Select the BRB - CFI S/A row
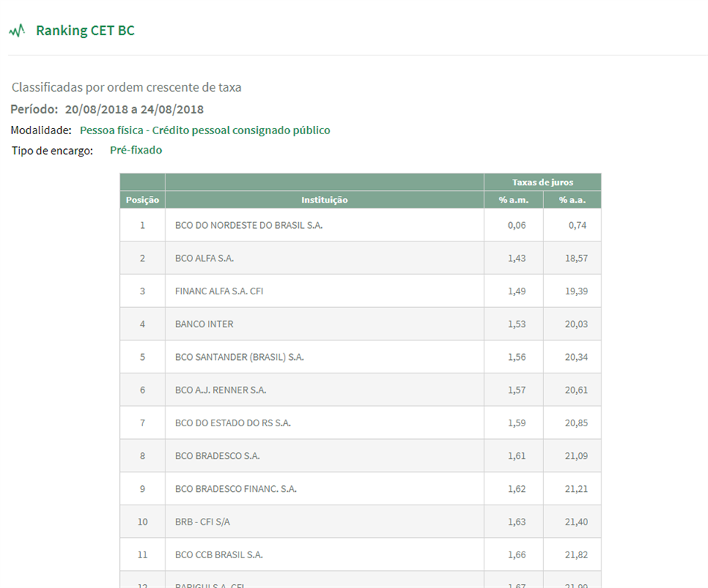 360,522
